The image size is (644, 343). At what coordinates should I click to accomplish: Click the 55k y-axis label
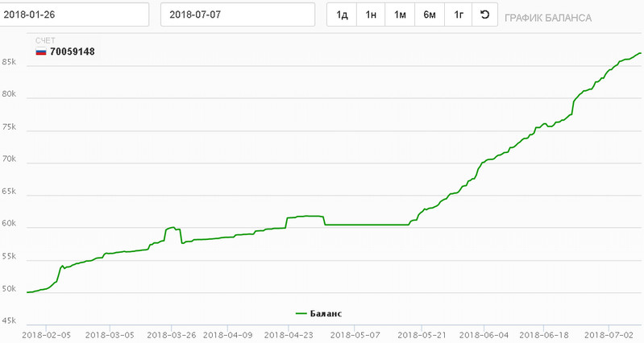9,256
